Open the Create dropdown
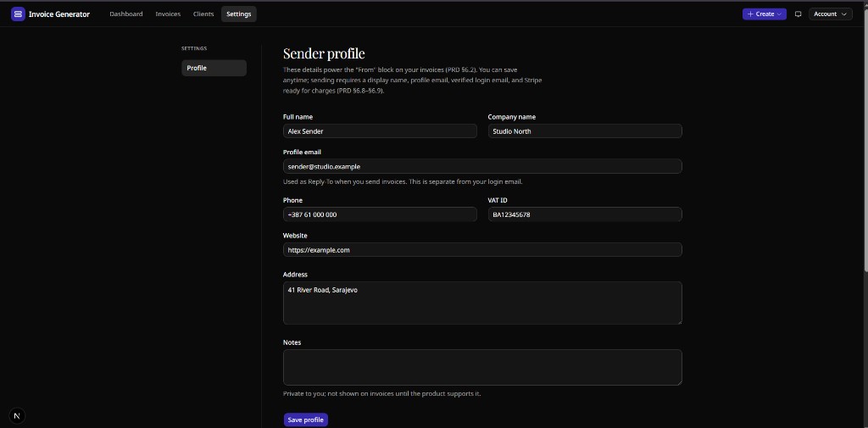 764,14
